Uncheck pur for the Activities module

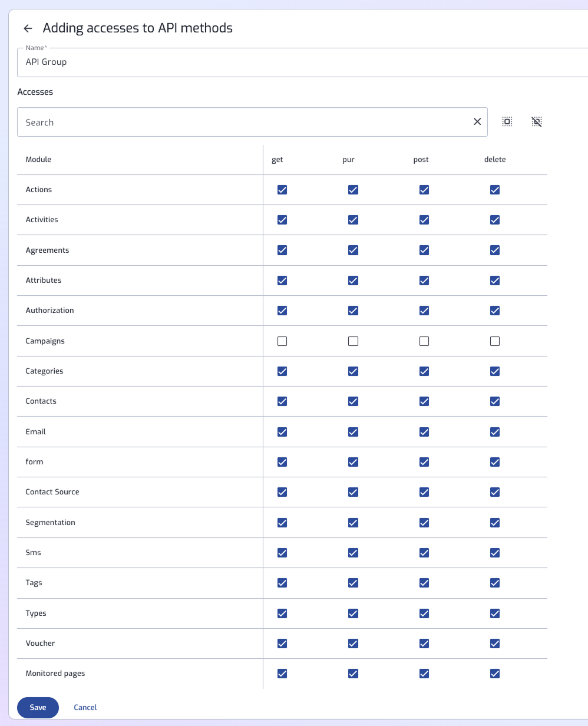353,220
